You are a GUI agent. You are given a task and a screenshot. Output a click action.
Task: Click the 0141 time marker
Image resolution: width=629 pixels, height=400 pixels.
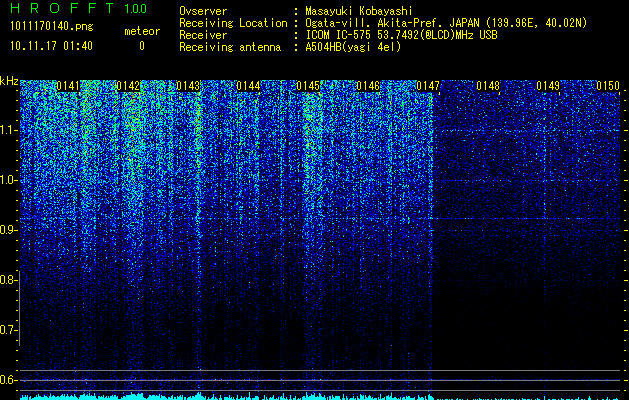[x=68, y=86]
